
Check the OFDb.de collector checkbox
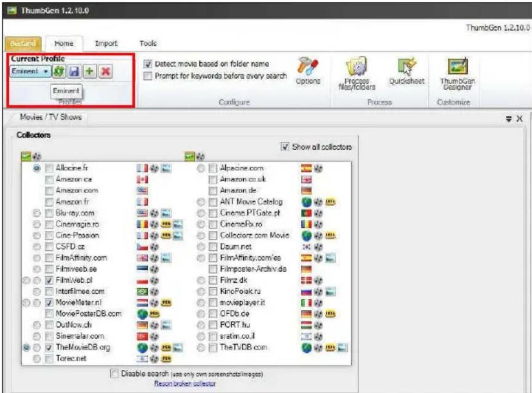click(x=213, y=314)
